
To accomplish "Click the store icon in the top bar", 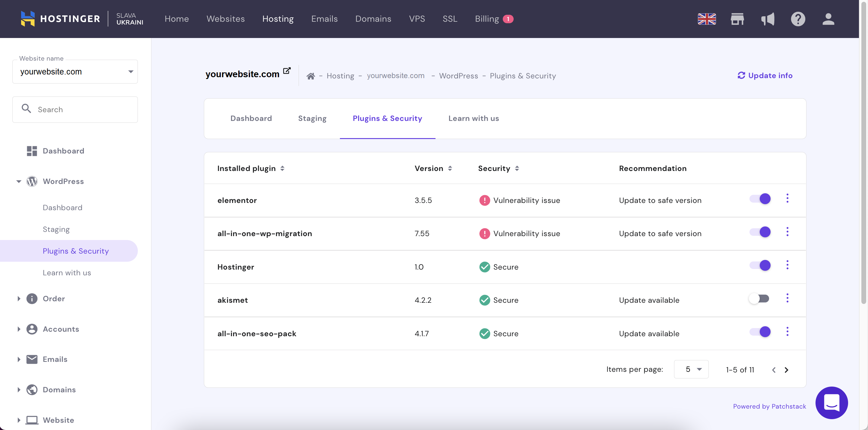I will pyautogui.click(x=738, y=19).
